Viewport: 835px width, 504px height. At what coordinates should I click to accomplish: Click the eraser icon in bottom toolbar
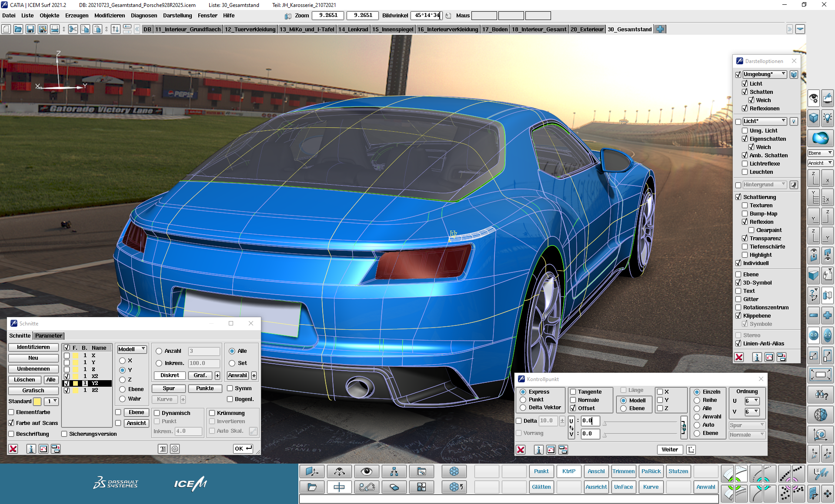394,487
